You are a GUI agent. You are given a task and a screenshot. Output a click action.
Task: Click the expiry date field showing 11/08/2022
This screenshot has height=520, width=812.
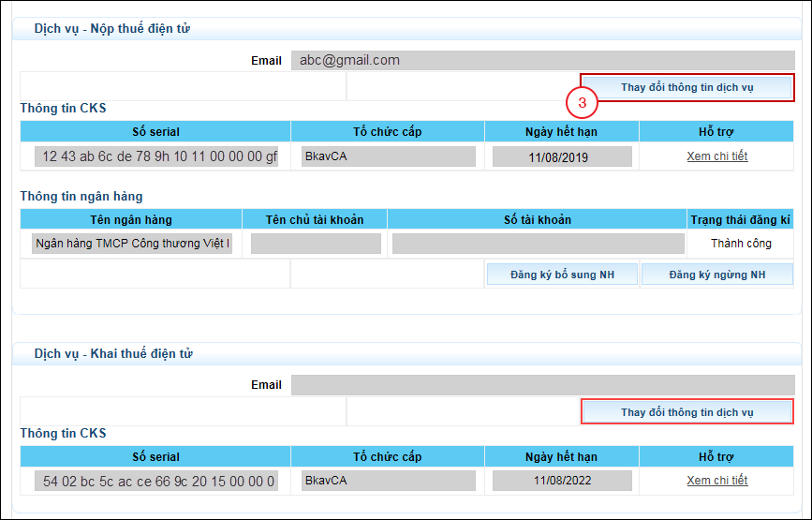(562, 482)
